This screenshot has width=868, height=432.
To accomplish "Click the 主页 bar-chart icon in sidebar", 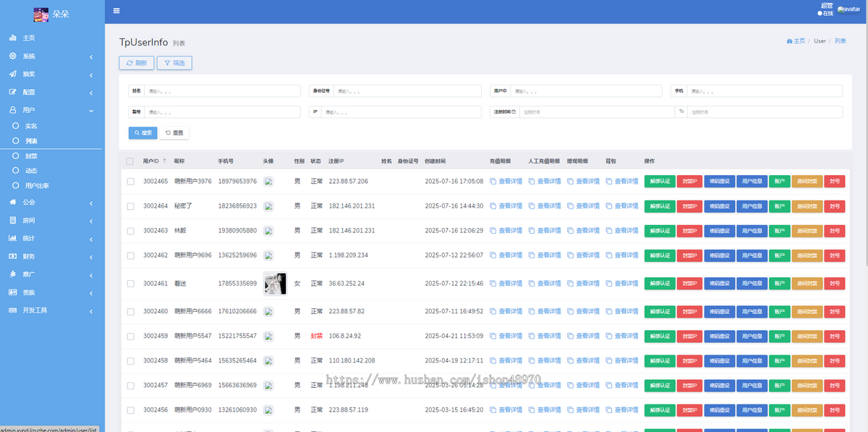I will click(x=13, y=38).
